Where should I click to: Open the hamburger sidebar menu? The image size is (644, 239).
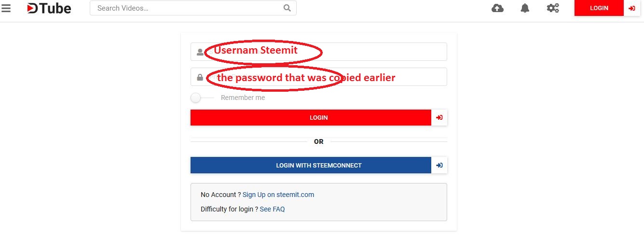pyautogui.click(x=6, y=8)
